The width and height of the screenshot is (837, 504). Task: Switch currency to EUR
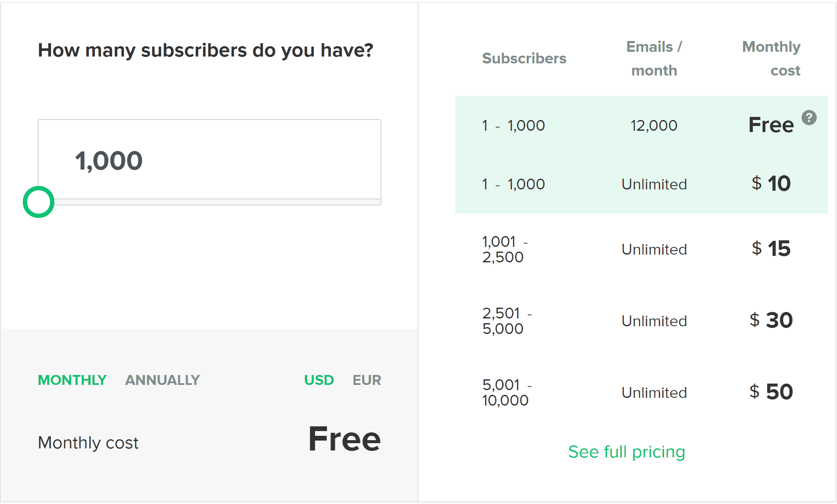pyautogui.click(x=367, y=380)
